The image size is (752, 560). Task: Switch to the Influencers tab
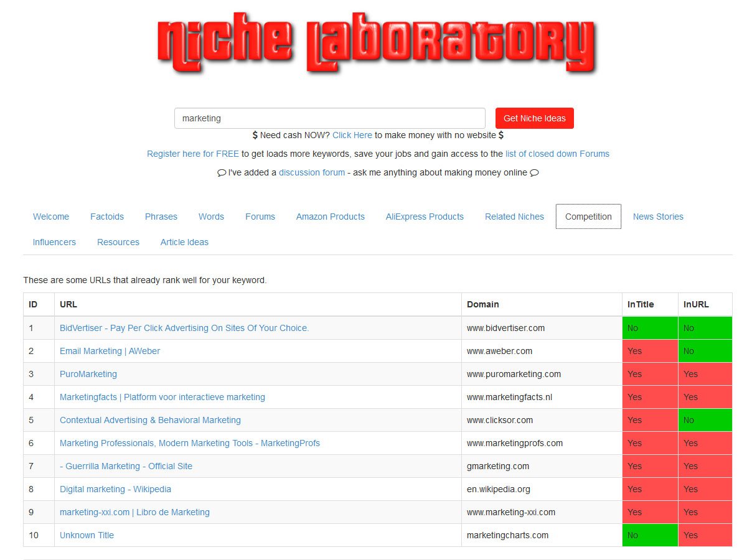[x=54, y=242]
